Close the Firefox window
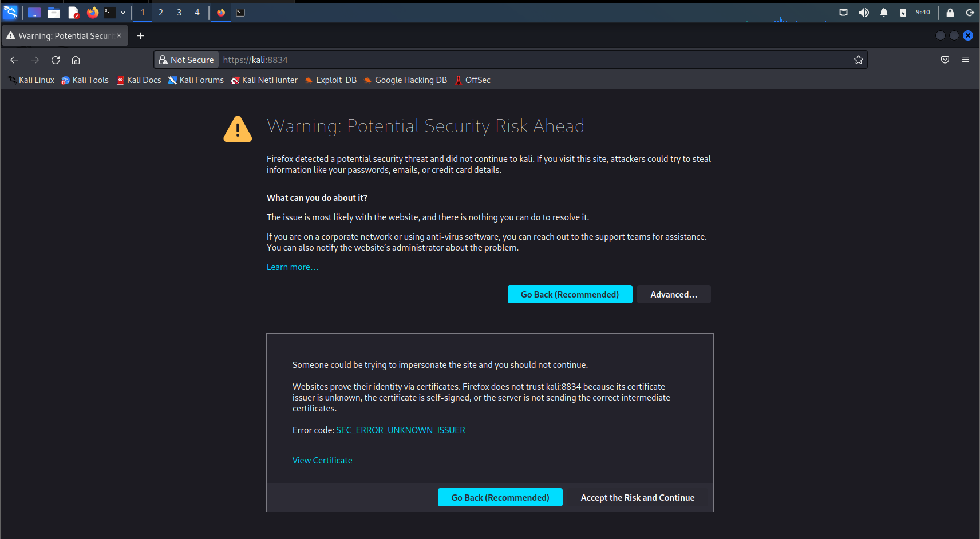This screenshot has height=539, width=980. (968, 35)
